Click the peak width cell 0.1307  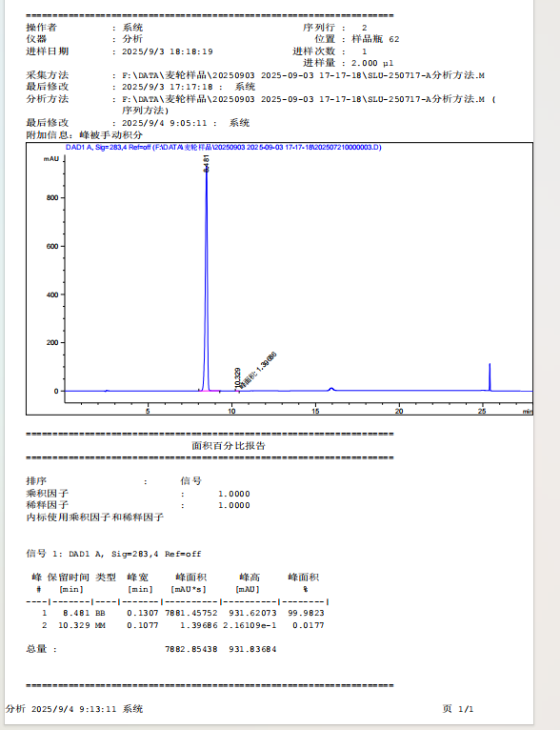(x=143, y=613)
